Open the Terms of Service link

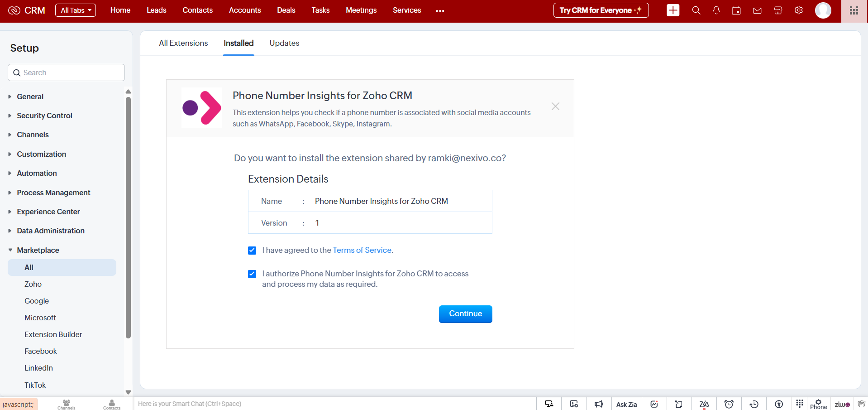click(x=362, y=250)
